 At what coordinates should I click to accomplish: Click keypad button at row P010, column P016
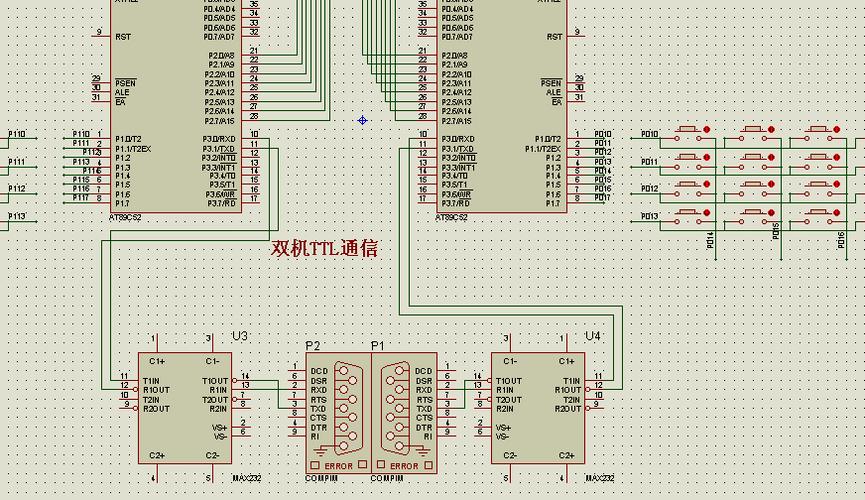click(x=818, y=134)
